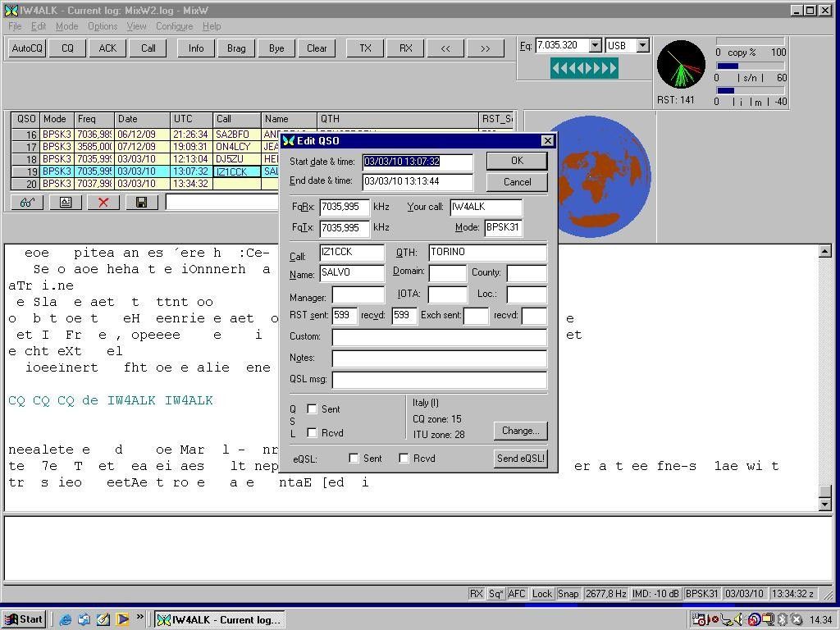The width and height of the screenshot is (840, 630).
Task: Click the CQ CQ CQ de IW4ALK text line
Action: (111, 400)
